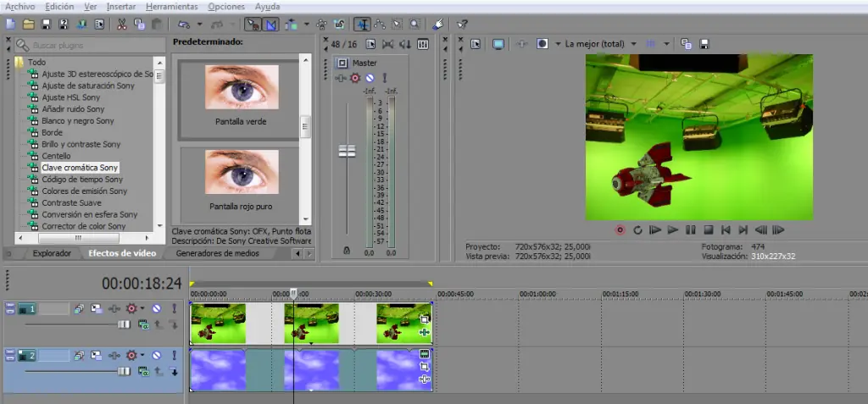Open track 1 FX dropdown arrow
868x404 pixels.
(x=142, y=309)
